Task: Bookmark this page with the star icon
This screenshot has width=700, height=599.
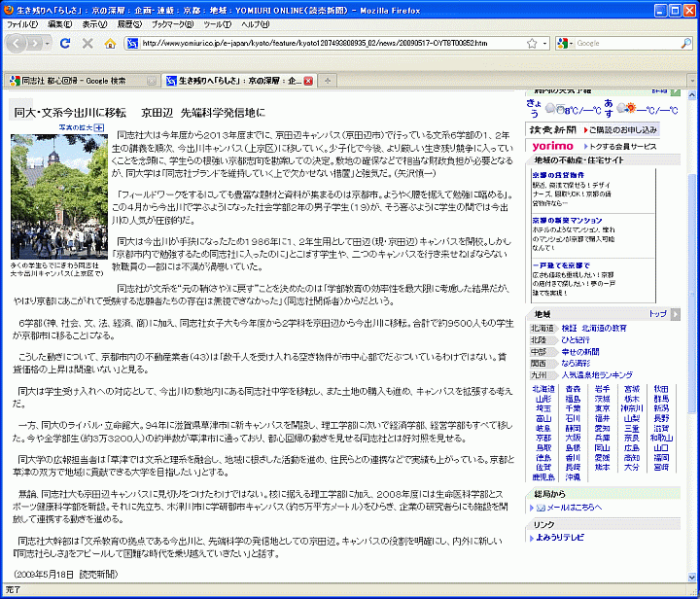Action: tap(534, 44)
